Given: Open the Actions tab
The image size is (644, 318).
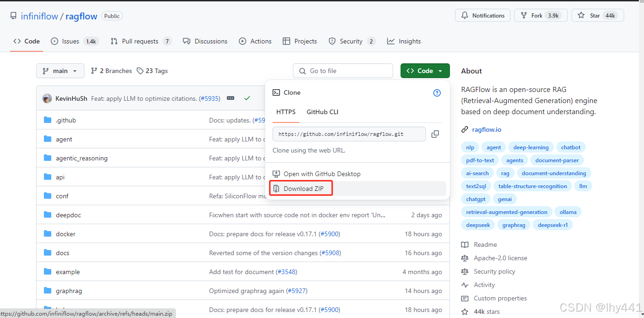Looking at the screenshot, I should (x=255, y=41).
